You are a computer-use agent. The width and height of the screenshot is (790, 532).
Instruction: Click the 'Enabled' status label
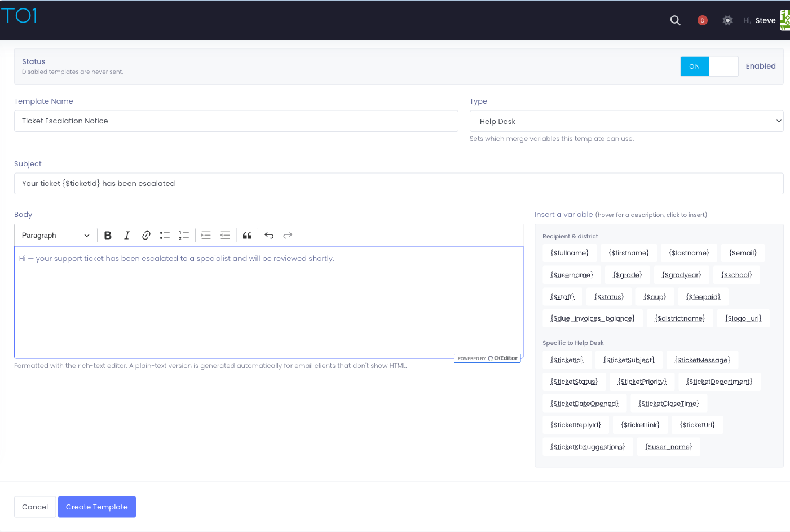click(x=761, y=66)
